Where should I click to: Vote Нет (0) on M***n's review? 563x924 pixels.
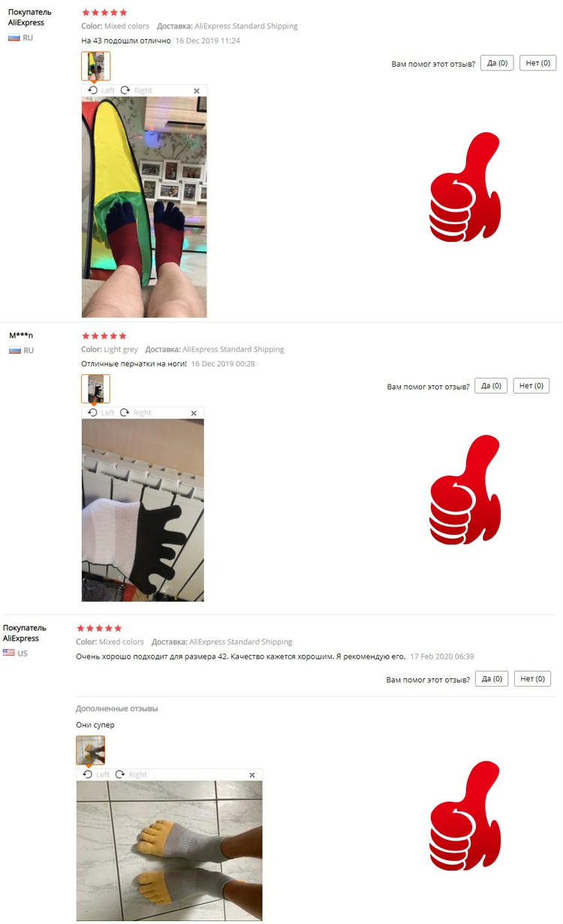click(x=531, y=385)
